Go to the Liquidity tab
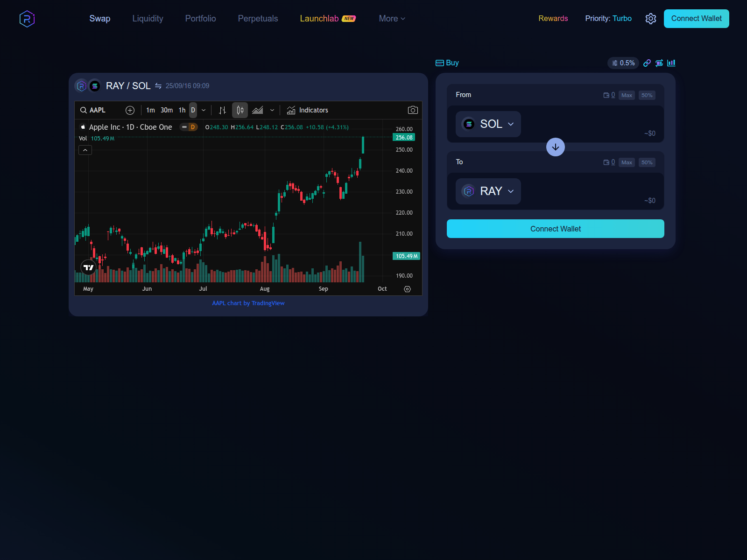The image size is (747, 560). click(148, 19)
